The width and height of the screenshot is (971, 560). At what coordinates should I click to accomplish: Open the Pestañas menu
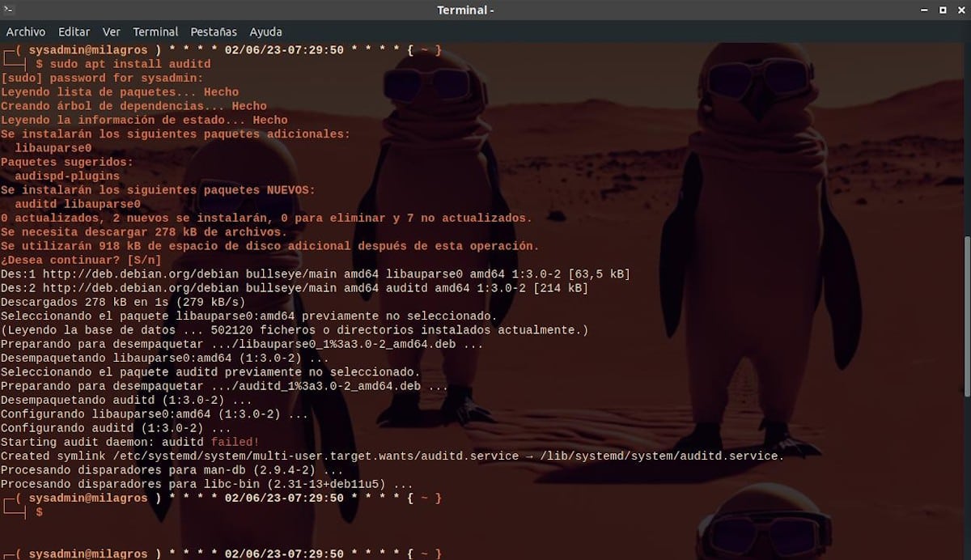pyautogui.click(x=214, y=32)
